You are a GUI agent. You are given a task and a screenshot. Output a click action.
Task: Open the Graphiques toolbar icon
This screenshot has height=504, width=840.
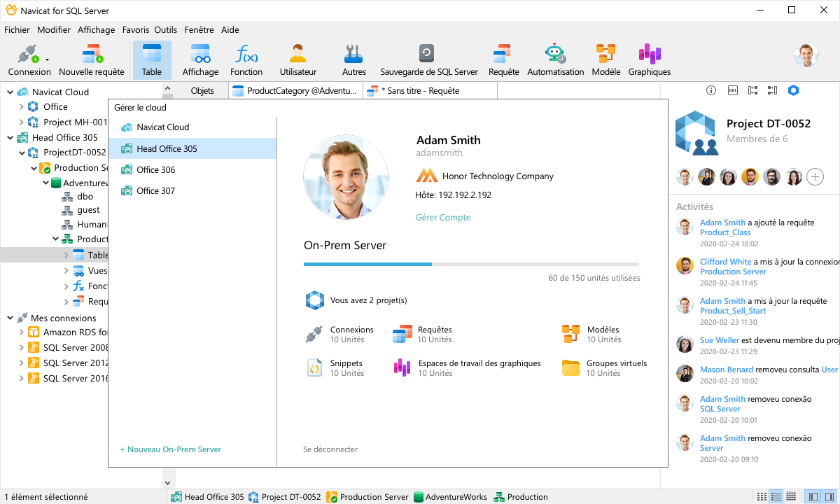650,54
